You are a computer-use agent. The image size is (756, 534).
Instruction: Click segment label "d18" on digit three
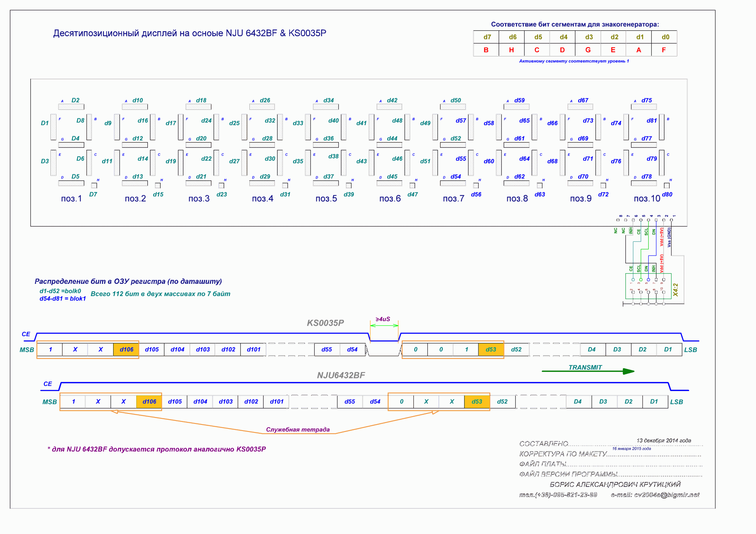pos(201,100)
